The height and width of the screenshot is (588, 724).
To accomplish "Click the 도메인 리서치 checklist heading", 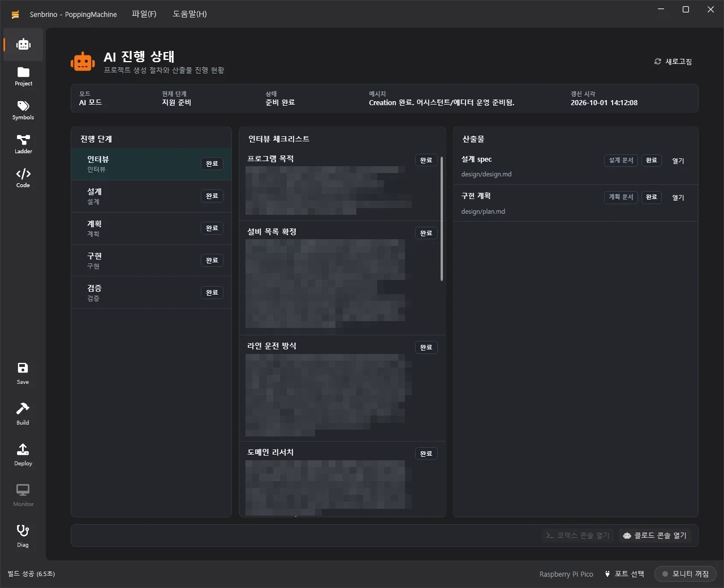I will pyautogui.click(x=270, y=452).
